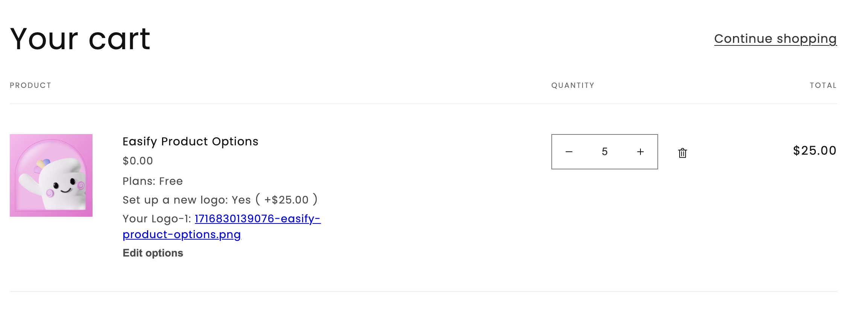Image resolution: width=868 pixels, height=314 pixels.
Task: Remove item with the trash icon
Action: coord(683,153)
